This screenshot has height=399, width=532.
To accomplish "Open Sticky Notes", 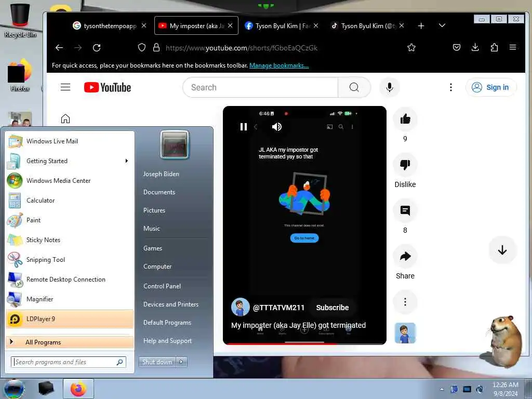I will click(70, 240).
